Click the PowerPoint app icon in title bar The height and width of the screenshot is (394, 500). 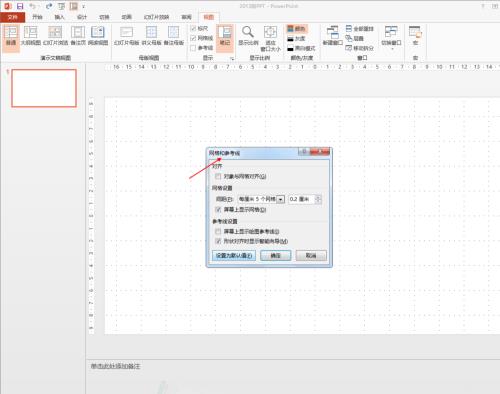tap(7, 6)
